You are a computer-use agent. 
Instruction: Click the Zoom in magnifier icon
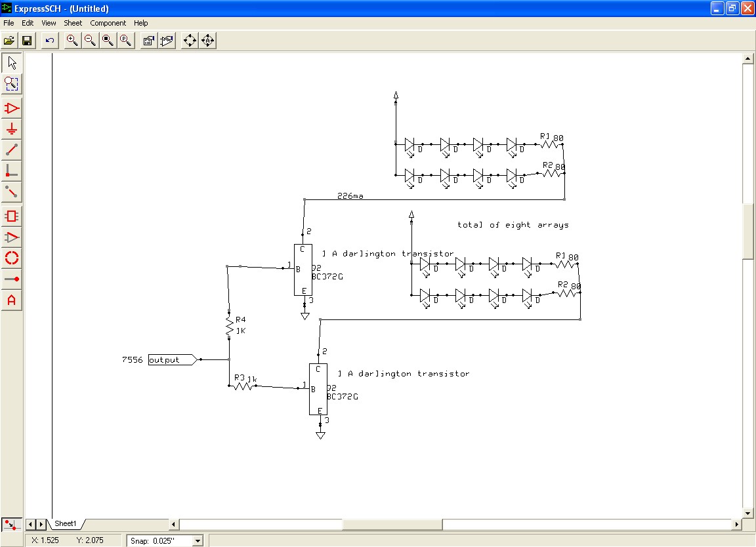click(72, 41)
